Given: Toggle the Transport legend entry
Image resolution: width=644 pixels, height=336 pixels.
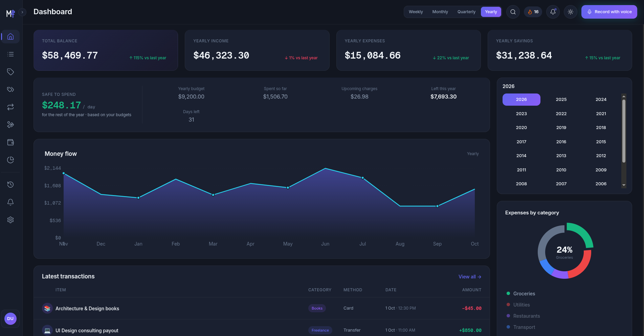Looking at the screenshot, I should 521,327.
